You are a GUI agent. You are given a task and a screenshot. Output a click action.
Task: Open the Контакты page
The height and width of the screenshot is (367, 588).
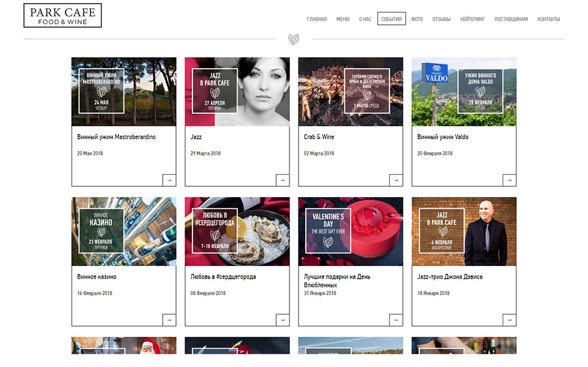[548, 19]
